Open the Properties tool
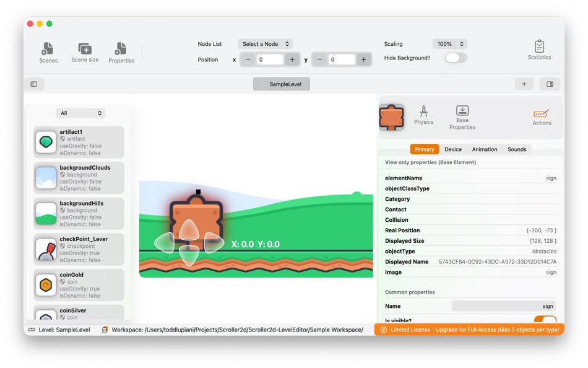588x368 pixels. [x=121, y=52]
